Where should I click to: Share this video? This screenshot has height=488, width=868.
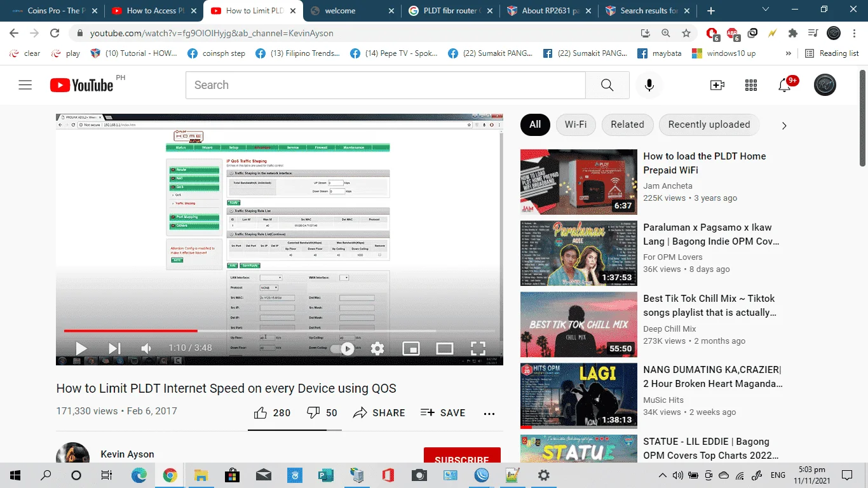click(379, 413)
